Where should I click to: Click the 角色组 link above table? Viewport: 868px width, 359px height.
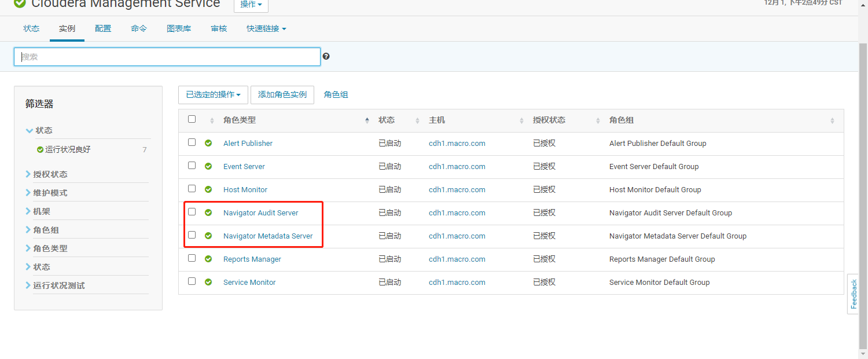[336, 95]
